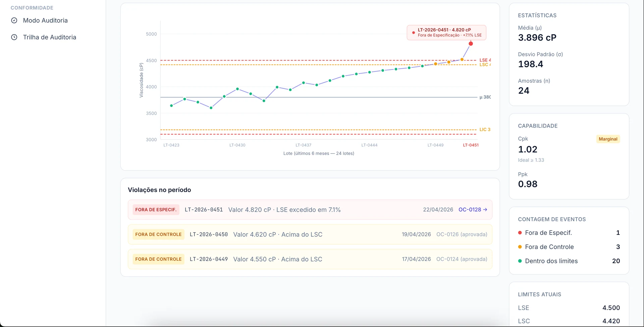Screen dimensions: 644x327
Task: Click the red Fora de Especif. dot
Action: pos(520,233)
